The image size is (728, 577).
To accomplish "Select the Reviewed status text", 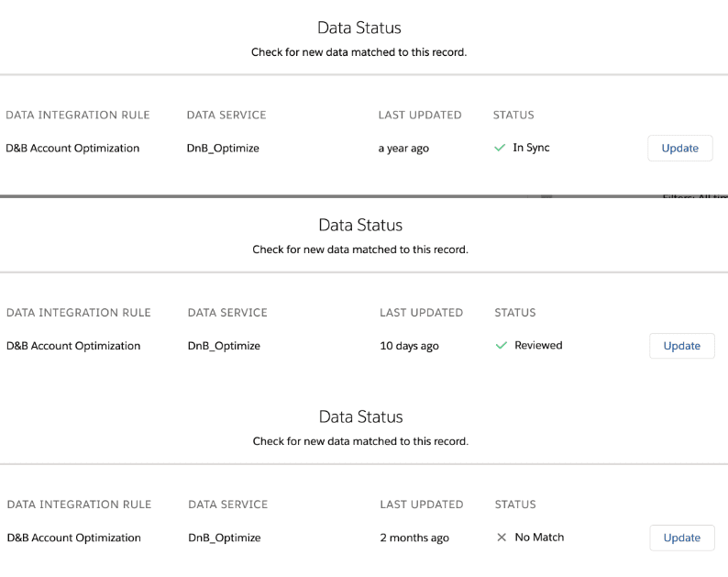I will [x=538, y=346].
